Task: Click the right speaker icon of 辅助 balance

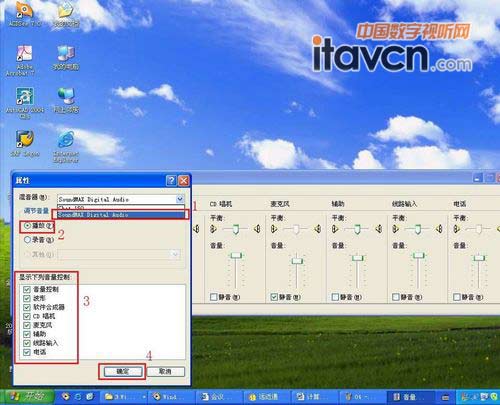Action: (379, 229)
